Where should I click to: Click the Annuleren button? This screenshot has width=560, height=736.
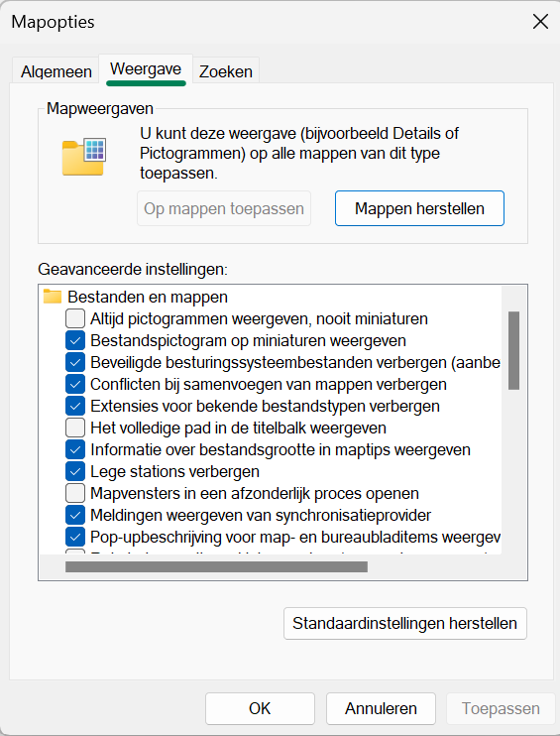(381, 708)
